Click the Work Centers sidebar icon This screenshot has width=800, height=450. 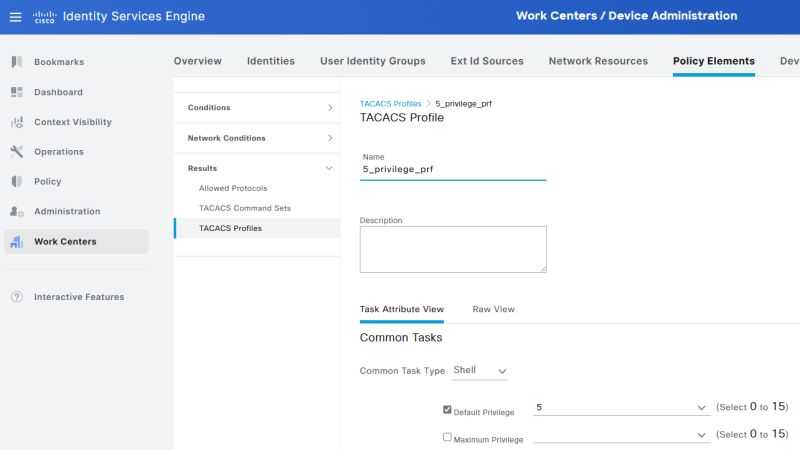pyautogui.click(x=16, y=241)
